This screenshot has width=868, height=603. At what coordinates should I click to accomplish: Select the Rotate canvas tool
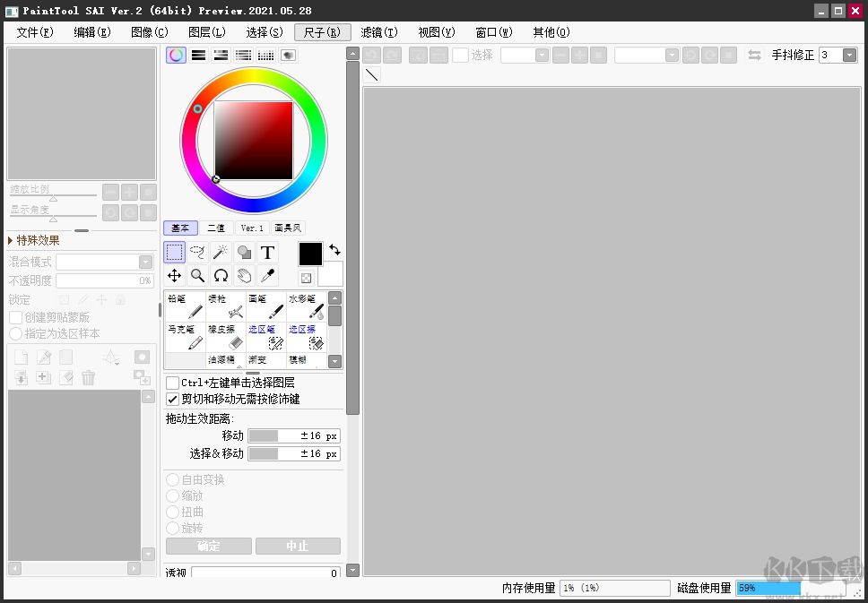221,276
